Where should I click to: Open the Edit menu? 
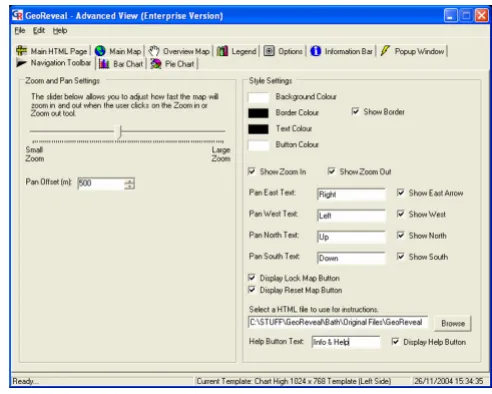point(39,31)
